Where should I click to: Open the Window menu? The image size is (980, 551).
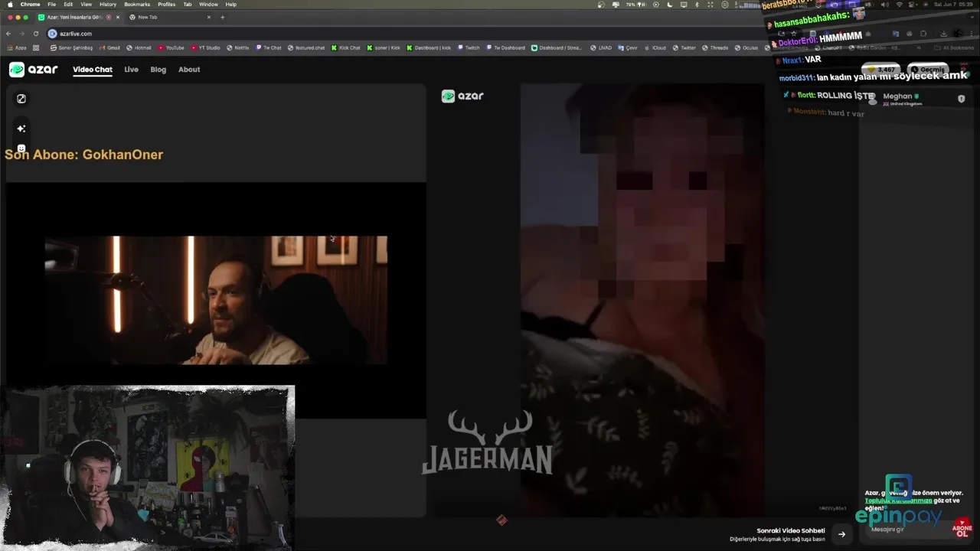[208, 5]
